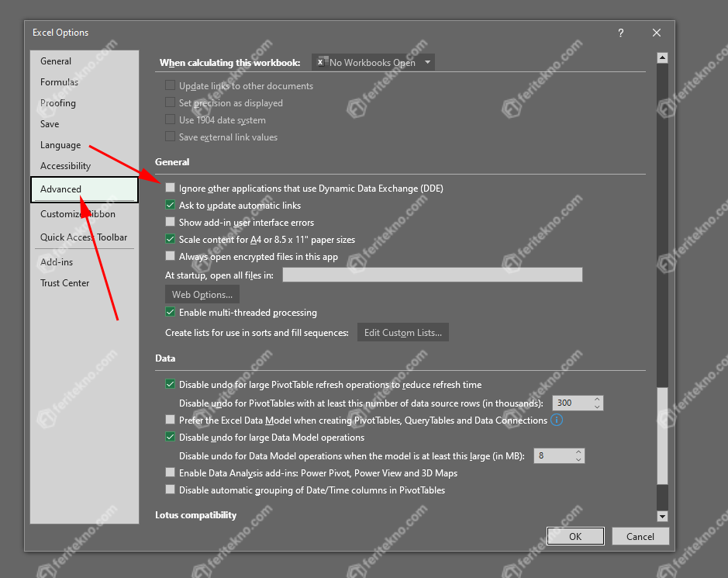Viewport: 728px width, 578px height.
Task: Click the vertical scrollbar thumb
Action: pos(663,435)
